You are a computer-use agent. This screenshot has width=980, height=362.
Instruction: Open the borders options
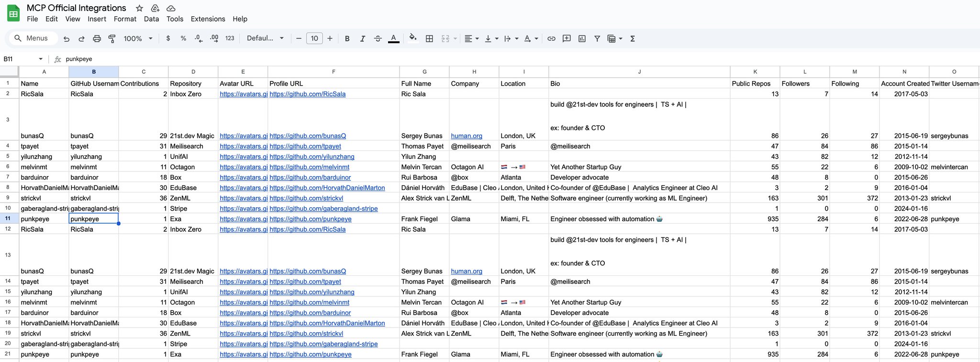click(x=429, y=39)
